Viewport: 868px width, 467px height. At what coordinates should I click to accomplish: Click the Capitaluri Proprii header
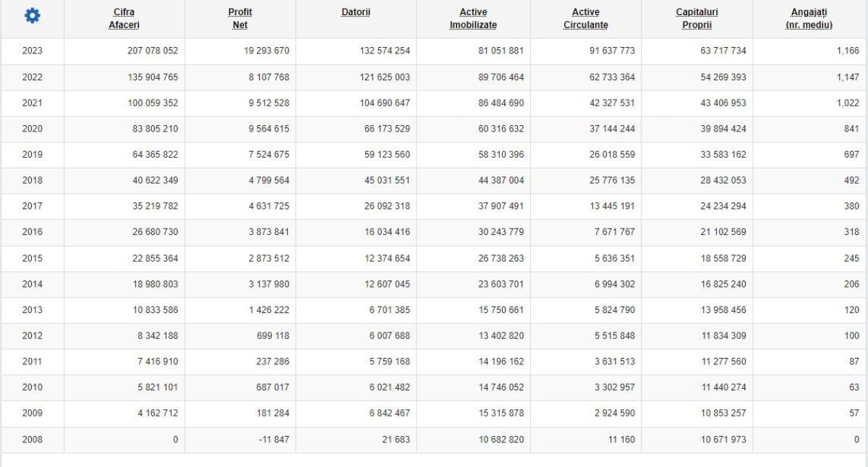[697, 19]
